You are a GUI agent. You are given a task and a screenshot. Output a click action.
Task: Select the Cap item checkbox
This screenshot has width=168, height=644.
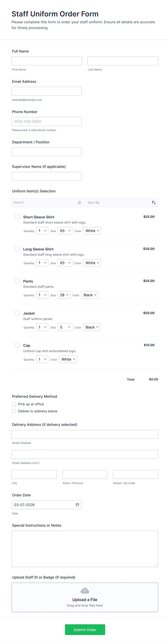click(x=17, y=345)
